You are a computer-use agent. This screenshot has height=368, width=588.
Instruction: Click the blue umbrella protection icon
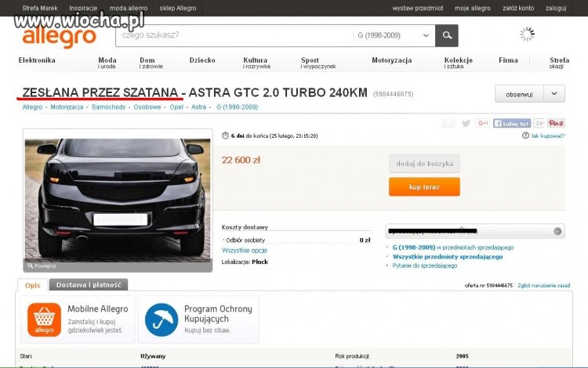coord(162,319)
